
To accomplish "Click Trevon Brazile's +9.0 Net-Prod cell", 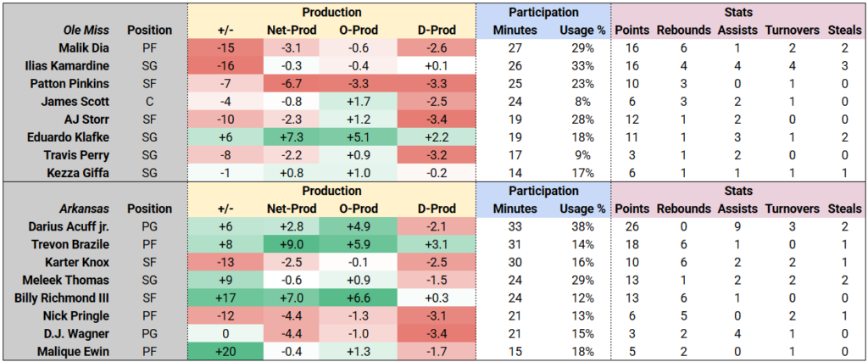I will (x=290, y=245).
